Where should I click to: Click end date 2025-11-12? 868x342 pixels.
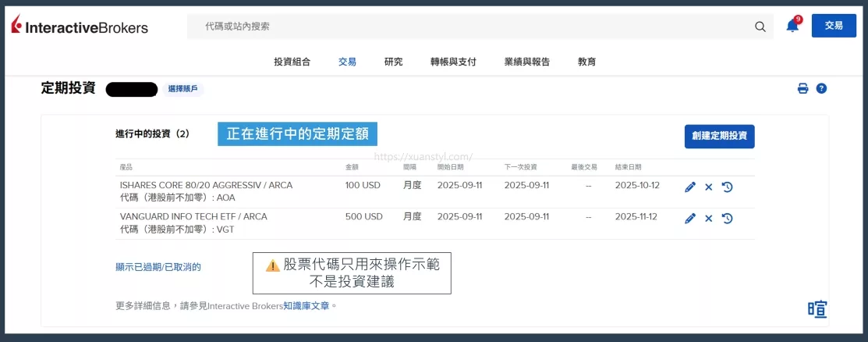(636, 216)
